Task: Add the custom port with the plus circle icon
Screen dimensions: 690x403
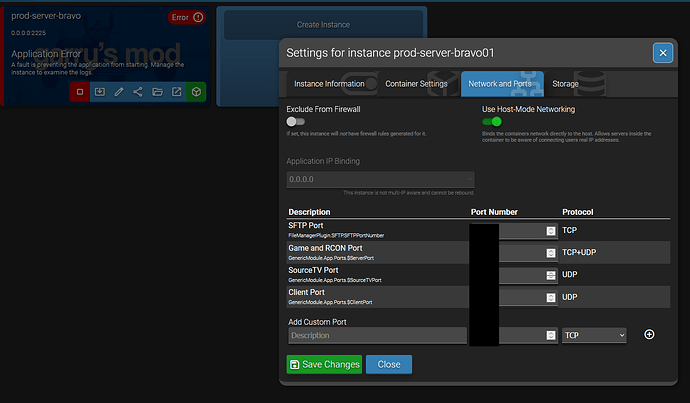Action: 649,335
